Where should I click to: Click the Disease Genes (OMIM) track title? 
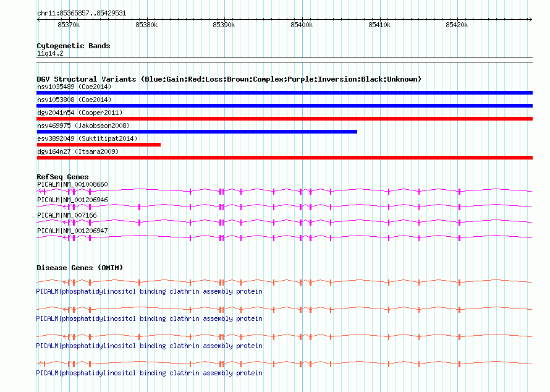pos(80,268)
